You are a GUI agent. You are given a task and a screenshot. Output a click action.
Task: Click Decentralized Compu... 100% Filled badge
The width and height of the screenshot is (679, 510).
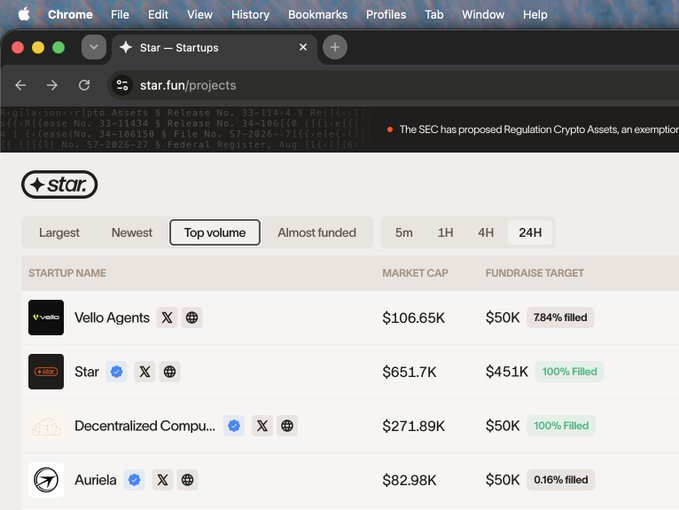tap(561, 426)
